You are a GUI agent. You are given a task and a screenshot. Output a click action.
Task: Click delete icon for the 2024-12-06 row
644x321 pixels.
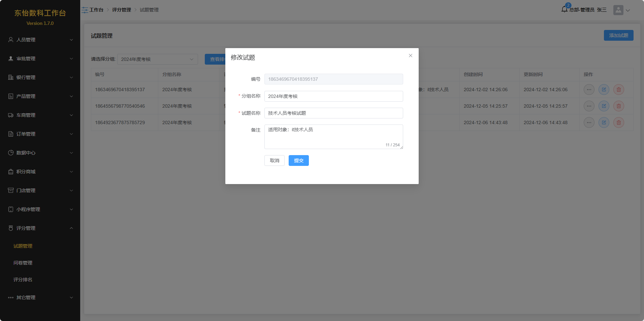click(618, 122)
